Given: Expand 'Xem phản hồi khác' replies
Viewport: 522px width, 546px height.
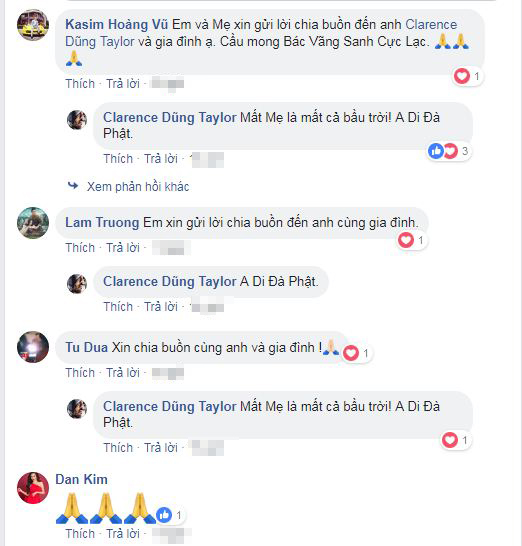Looking at the screenshot, I should coord(138,187).
